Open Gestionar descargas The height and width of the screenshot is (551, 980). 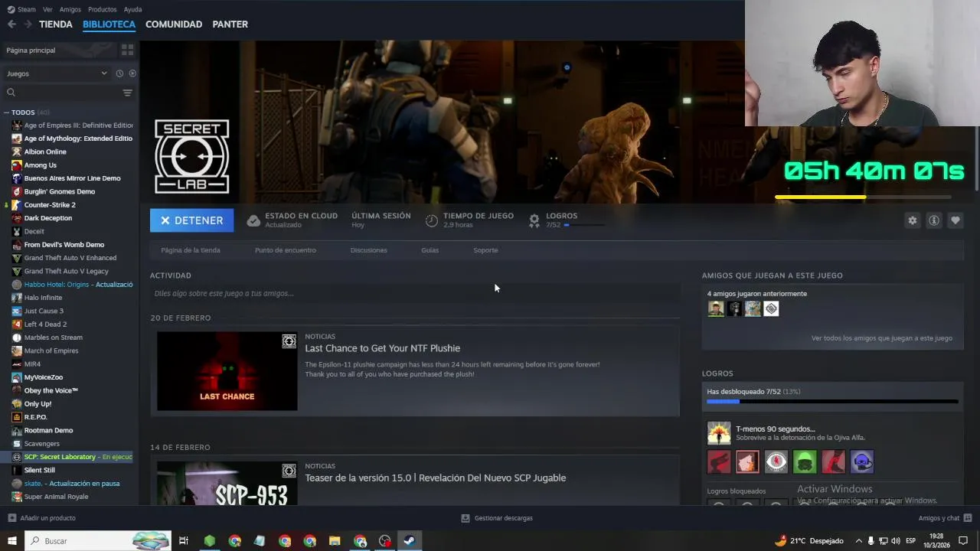(x=497, y=518)
